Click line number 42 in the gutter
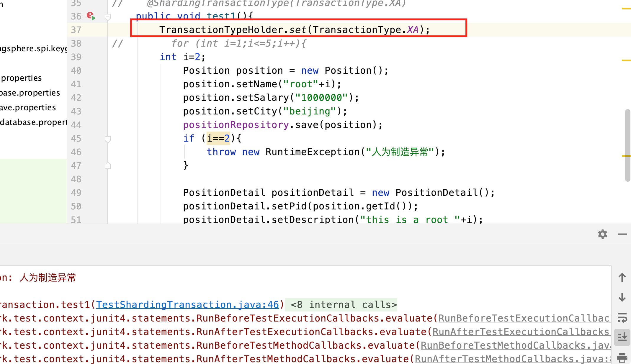This screenshot has height=364, width=631. 76,98
